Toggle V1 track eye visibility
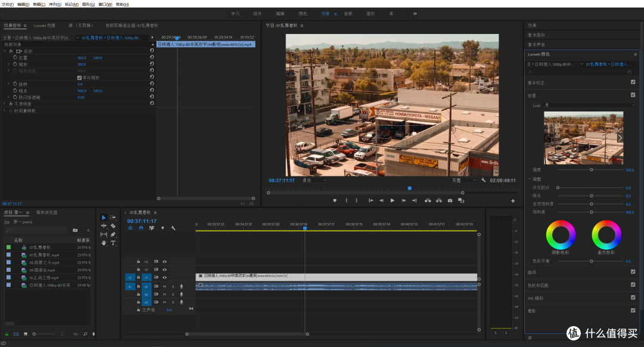This screenshot has height=347, width=644. [x=165, y=278]
